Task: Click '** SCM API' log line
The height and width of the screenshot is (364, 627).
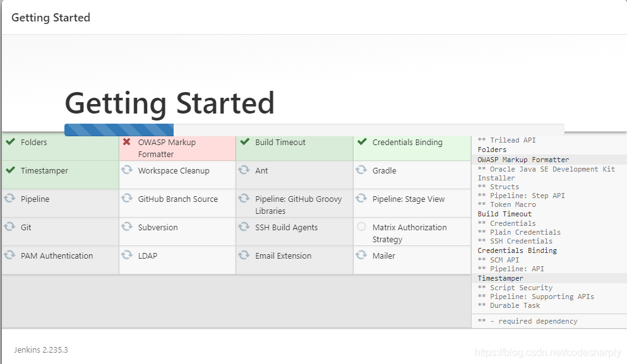Action: (498, 260)
